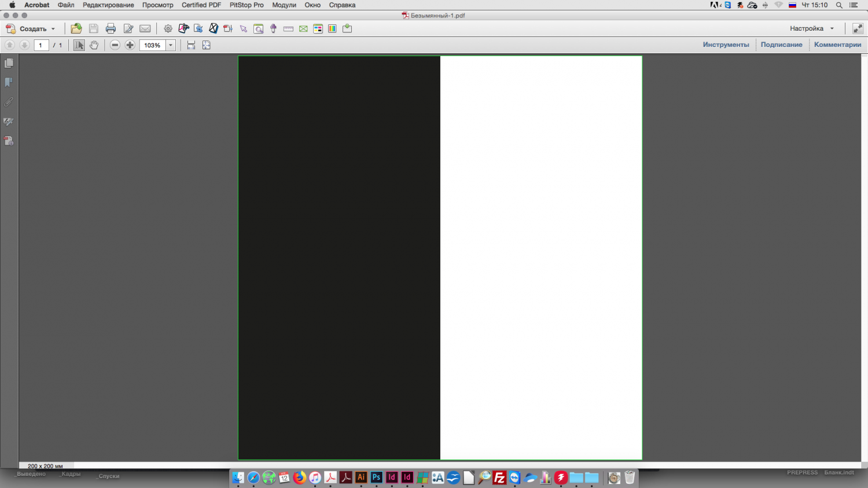Click the Save floppy disk icon
This screenshot has width=868, height=488.
coord(93,28)
